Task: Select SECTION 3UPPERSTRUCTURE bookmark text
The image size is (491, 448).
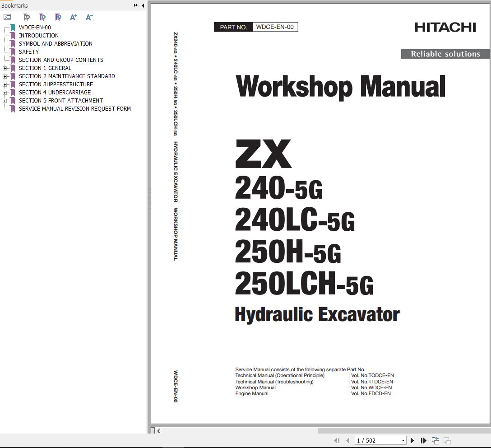Action: (x=56, y=84)
